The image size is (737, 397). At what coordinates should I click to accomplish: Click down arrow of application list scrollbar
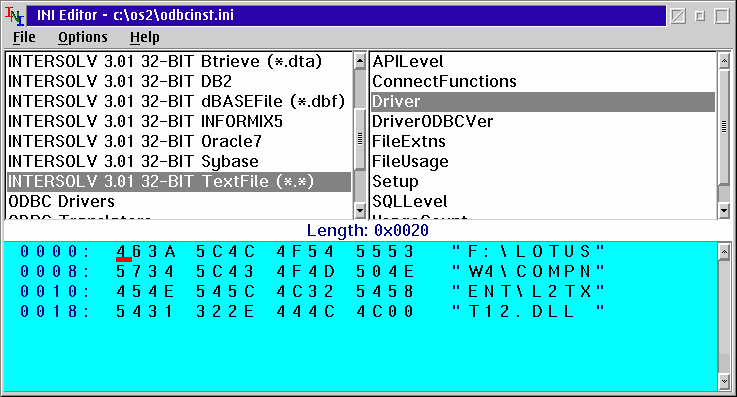(360, 210)
